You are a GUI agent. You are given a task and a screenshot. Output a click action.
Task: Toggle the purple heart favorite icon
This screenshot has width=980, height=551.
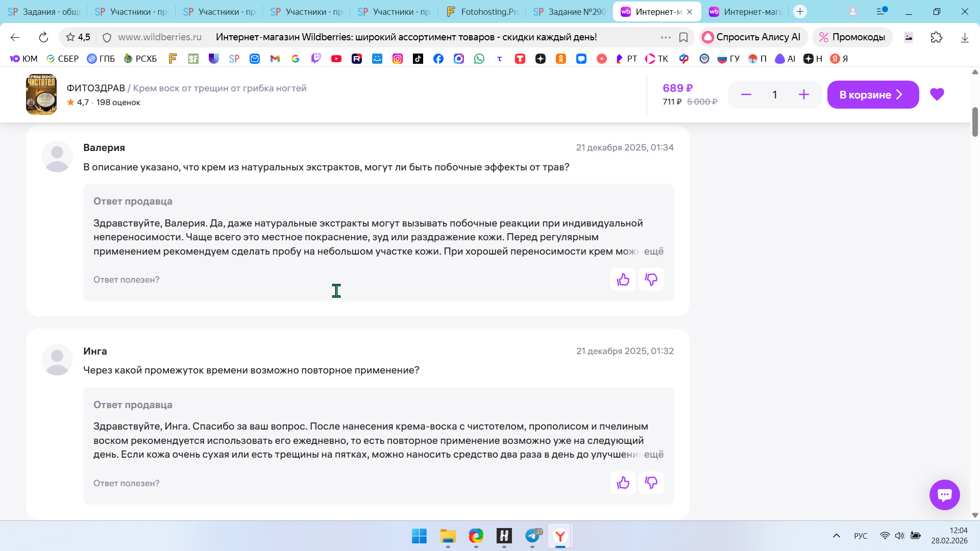[937, 94]
